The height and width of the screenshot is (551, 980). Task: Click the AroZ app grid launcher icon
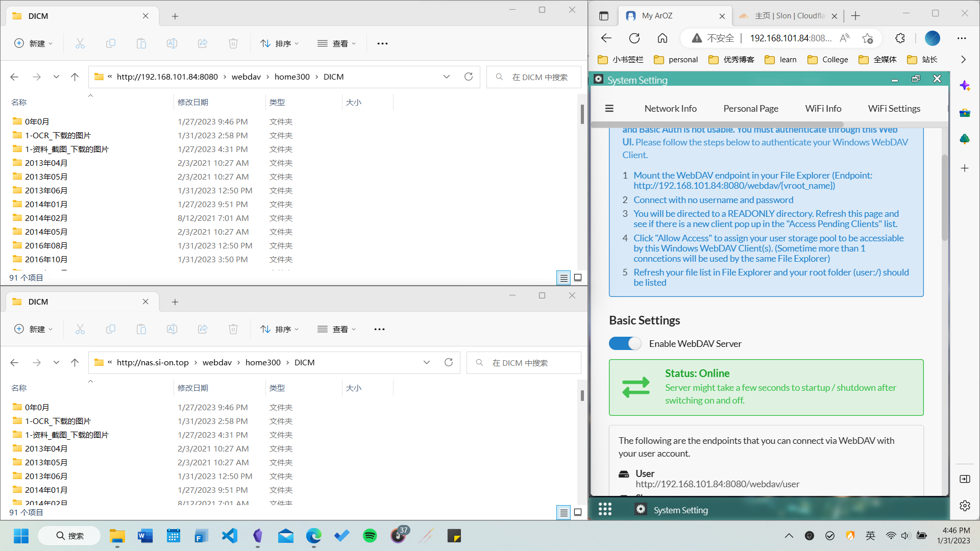click(605, 509)
